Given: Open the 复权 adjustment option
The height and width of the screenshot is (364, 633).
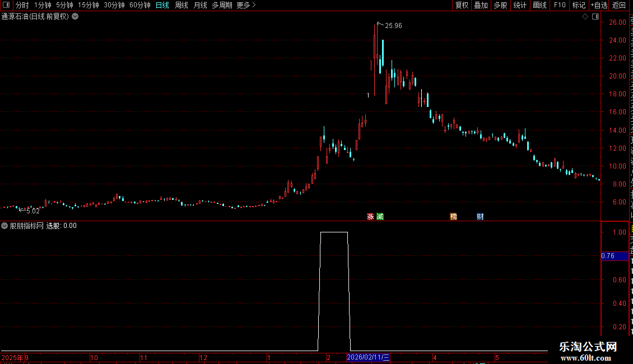Looking at the screenshot, I should (462, 5).
